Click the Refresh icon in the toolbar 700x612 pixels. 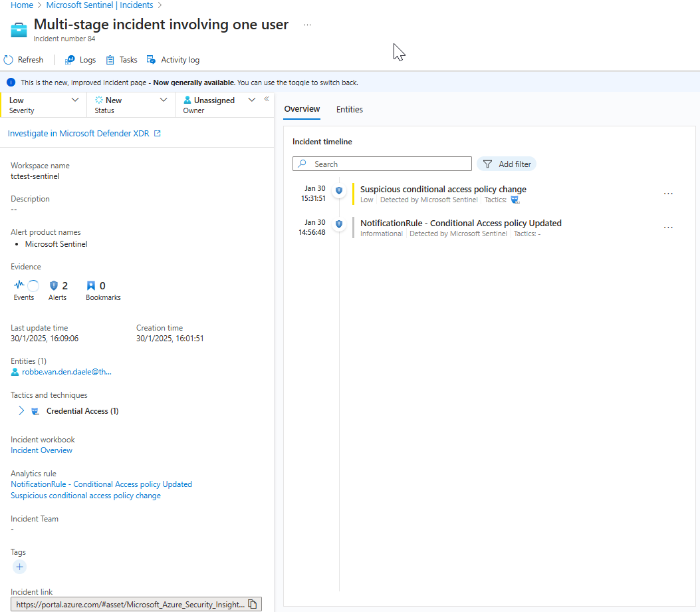point(9,60)
